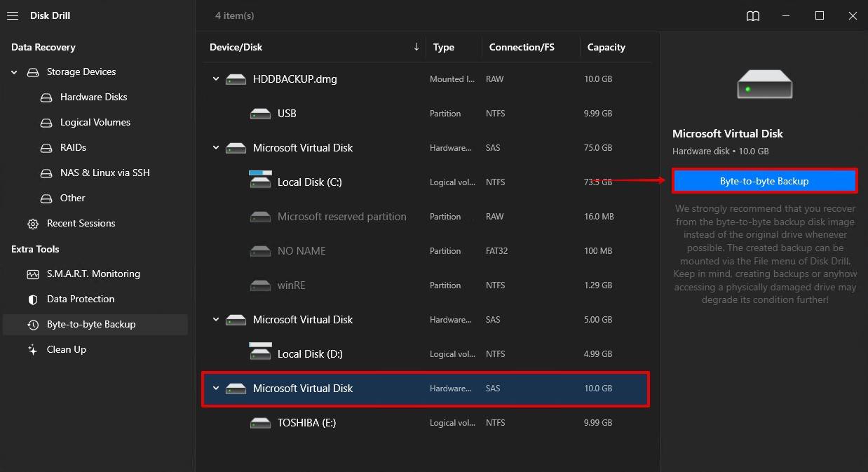This screenshot has width=868, height=472.
Task: Select the HDDBACKUP.dmg row
Action: [x=426, y=79]
